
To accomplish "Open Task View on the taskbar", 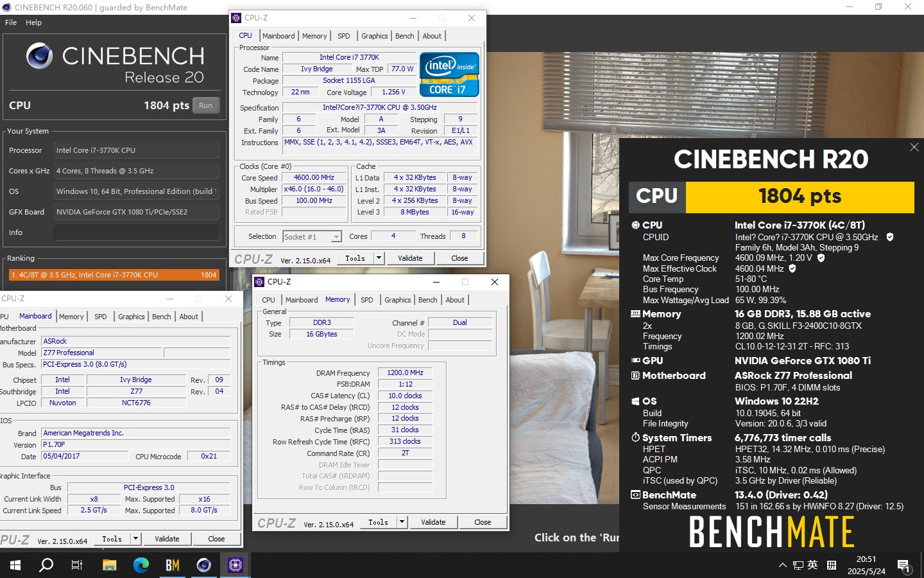I will (77, 565).
